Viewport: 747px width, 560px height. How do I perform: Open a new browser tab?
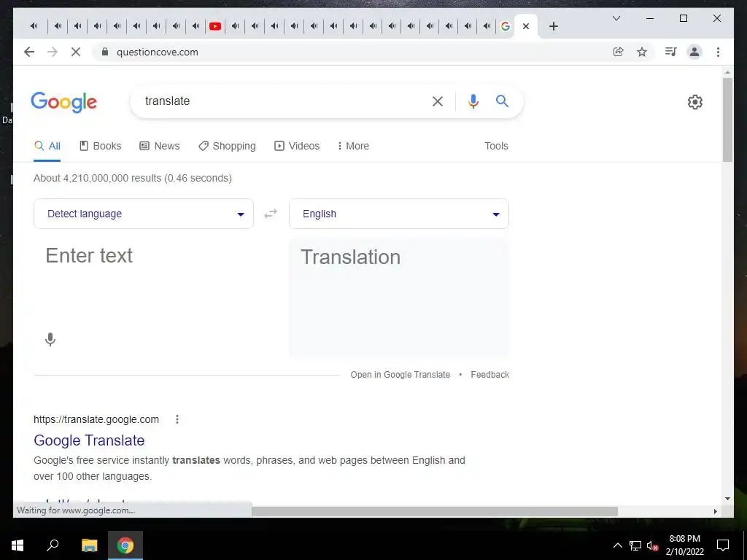(553, 26)
